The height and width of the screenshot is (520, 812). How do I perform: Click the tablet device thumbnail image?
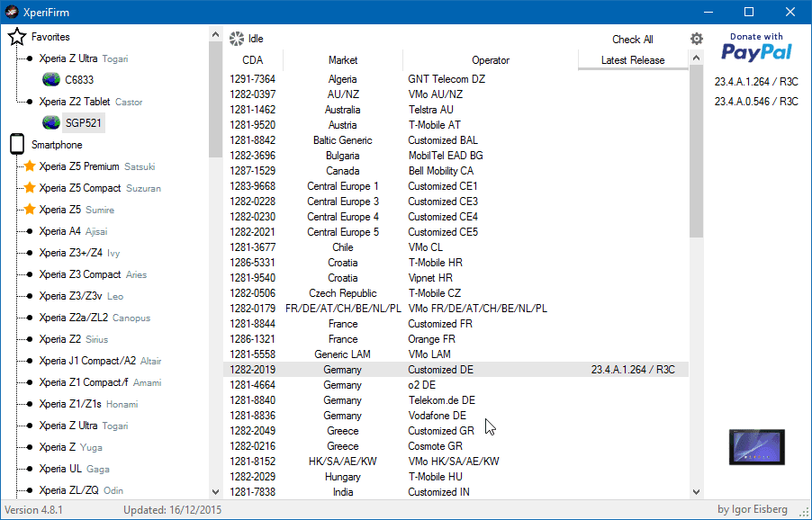point(756,447)
